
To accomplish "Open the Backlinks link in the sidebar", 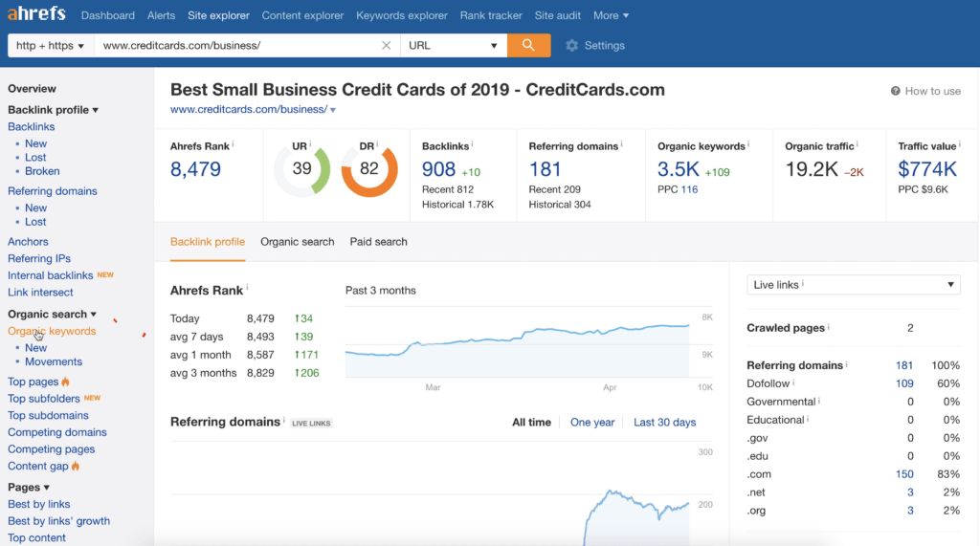I will [x=32, y=126].
